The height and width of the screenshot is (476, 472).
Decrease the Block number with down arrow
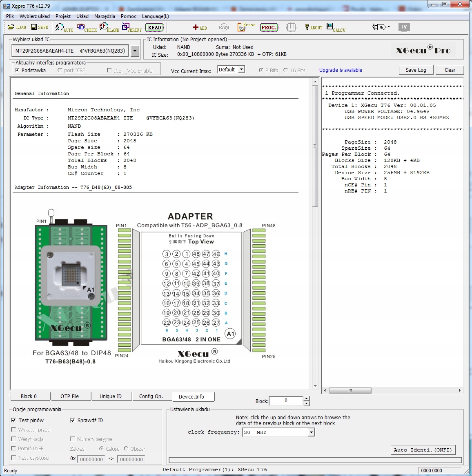point(307,403)
